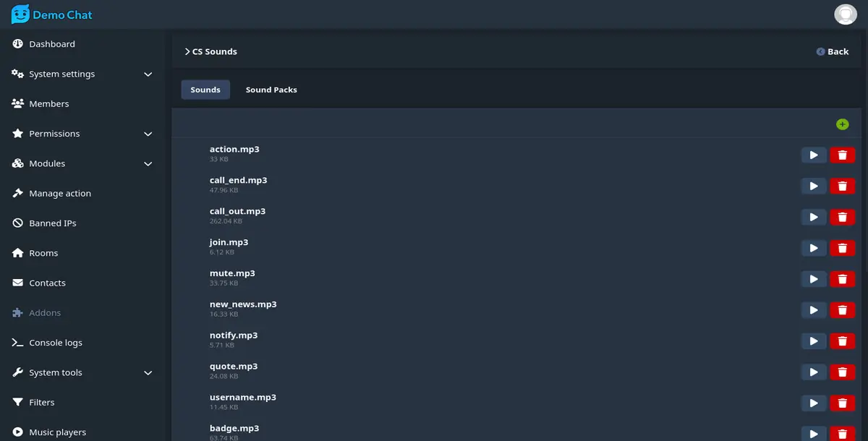Click the Demo Chat logo

point(51,14)
